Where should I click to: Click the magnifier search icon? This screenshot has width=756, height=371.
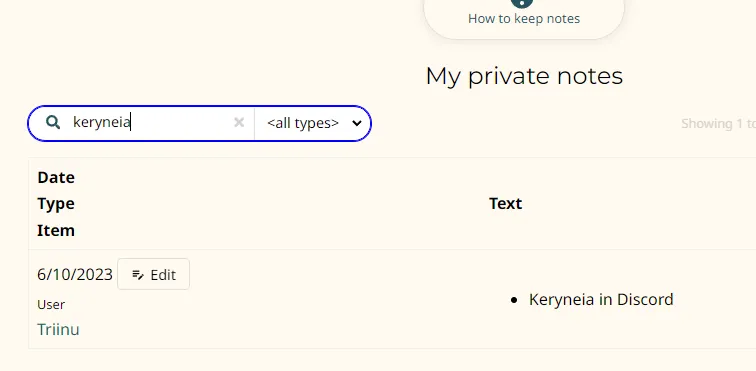tap(53, 123)
